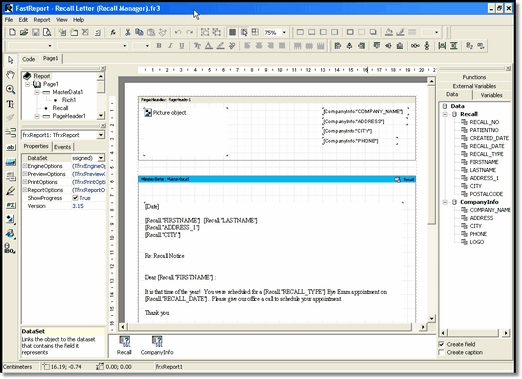
Task: Switch to the Variables tab
Action: click(x=491, y=95)
